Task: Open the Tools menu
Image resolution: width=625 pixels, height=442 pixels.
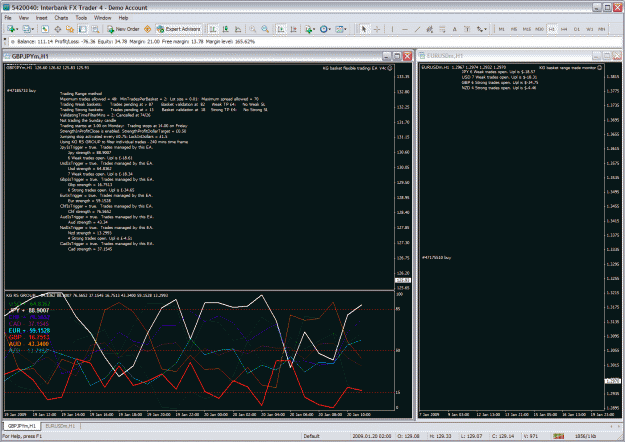Action: click(81, 18)
